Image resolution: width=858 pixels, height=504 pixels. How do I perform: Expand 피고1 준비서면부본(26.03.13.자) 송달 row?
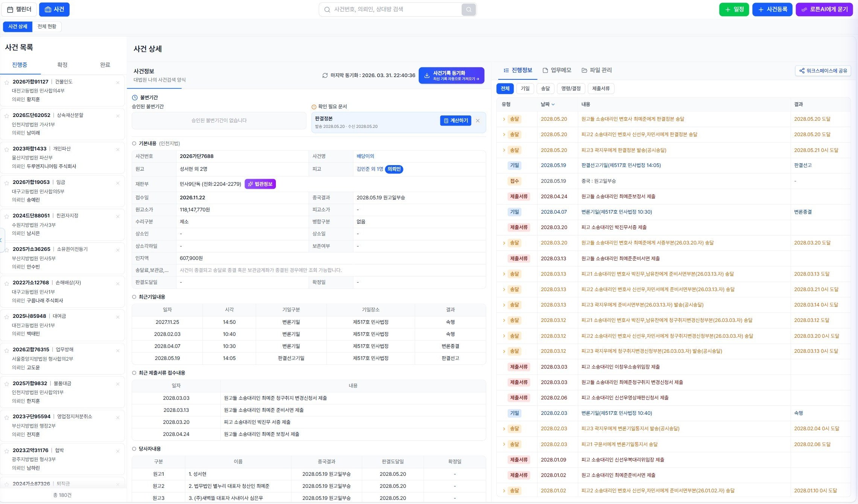point(504,274)
